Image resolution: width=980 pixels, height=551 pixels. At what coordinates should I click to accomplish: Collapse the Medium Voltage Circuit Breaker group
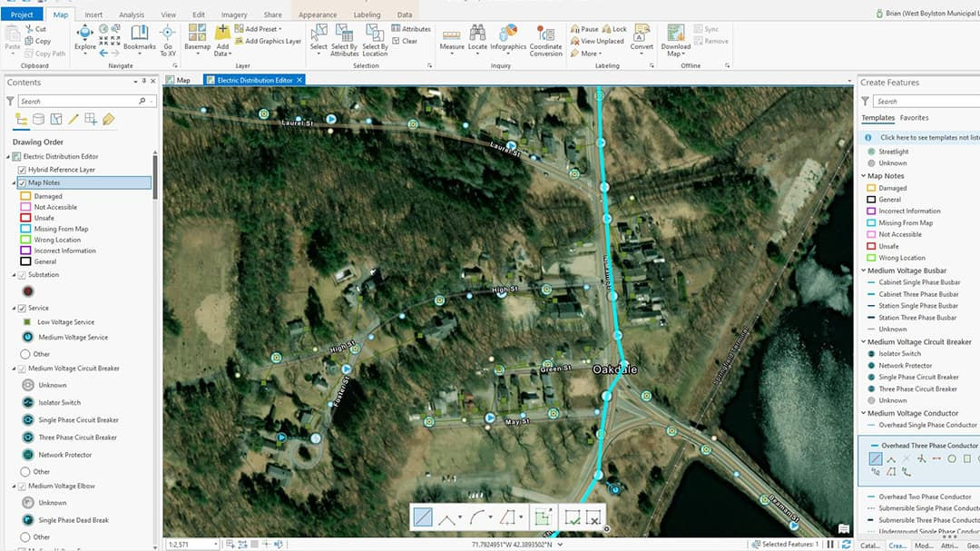click(12, 369)
